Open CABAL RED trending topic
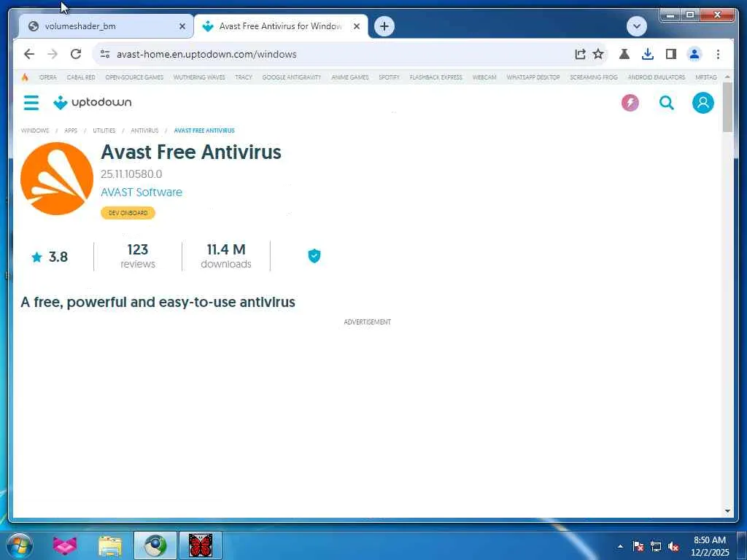This screenshot has height=560, width=747. [x=81, y=77]
